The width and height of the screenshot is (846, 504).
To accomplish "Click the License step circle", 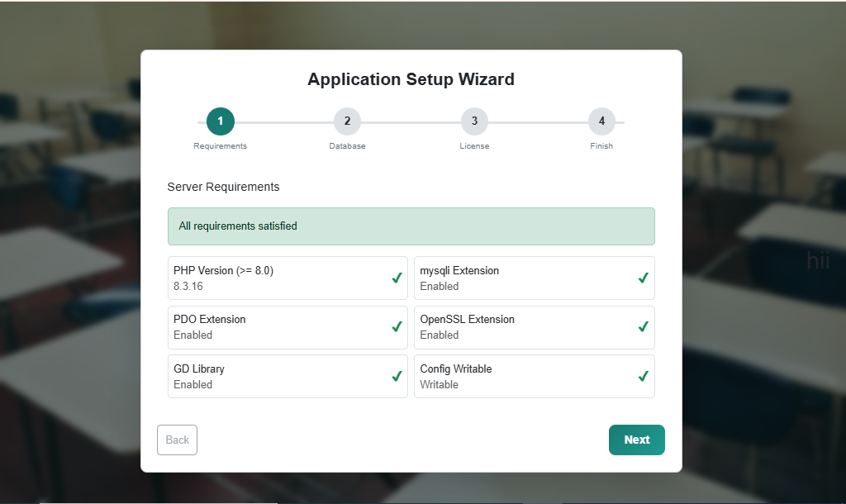I will (474, 121).
